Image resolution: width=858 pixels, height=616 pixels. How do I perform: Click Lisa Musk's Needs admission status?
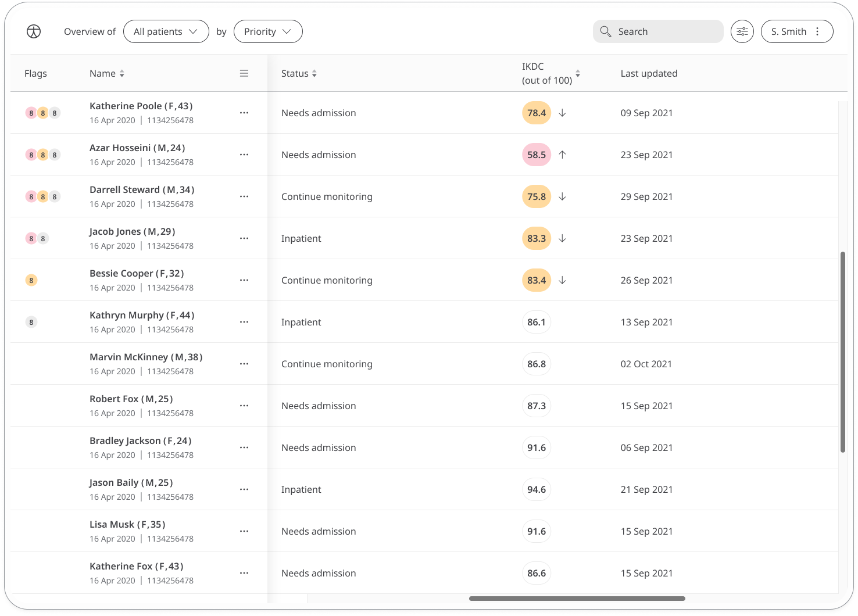click(x=319, y=531)
